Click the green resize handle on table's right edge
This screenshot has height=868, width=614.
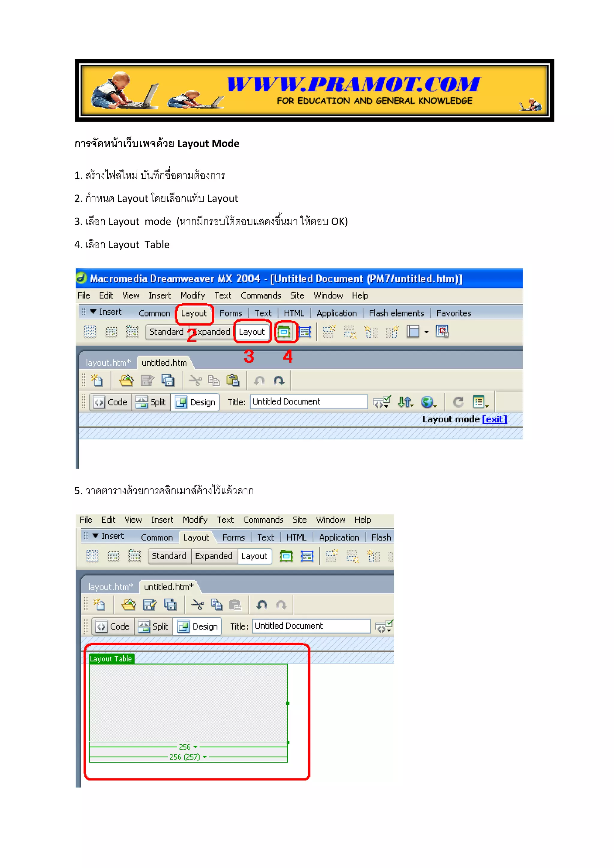point(288,703)
